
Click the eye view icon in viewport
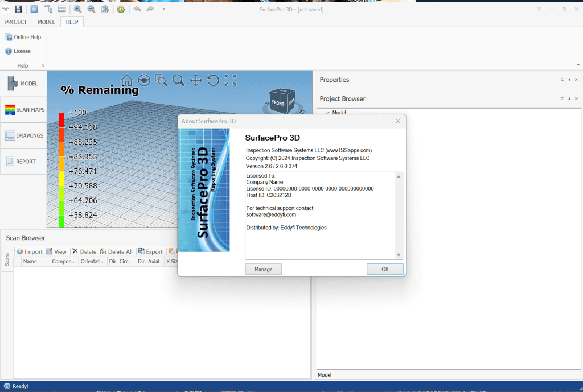click(x=144, y=80)
